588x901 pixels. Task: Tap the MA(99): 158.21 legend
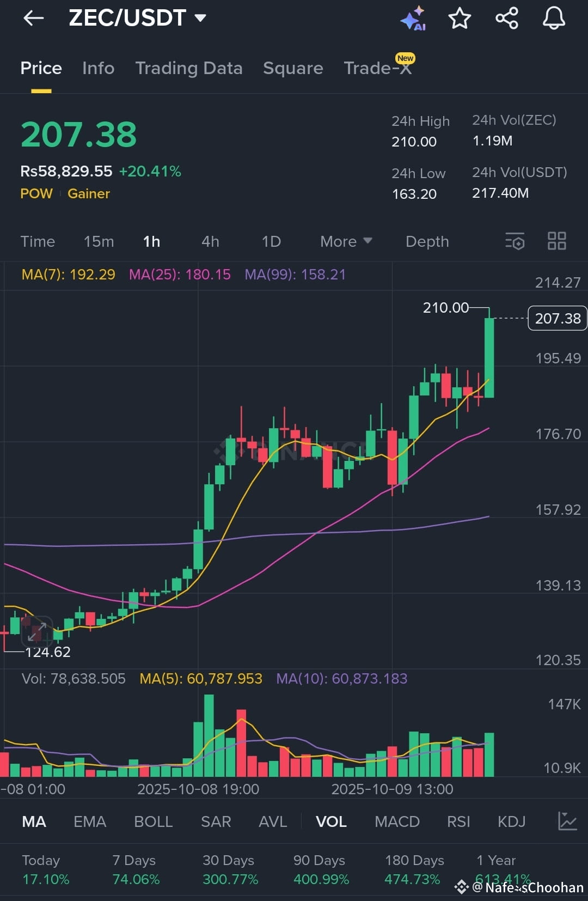tap(295, 274)
